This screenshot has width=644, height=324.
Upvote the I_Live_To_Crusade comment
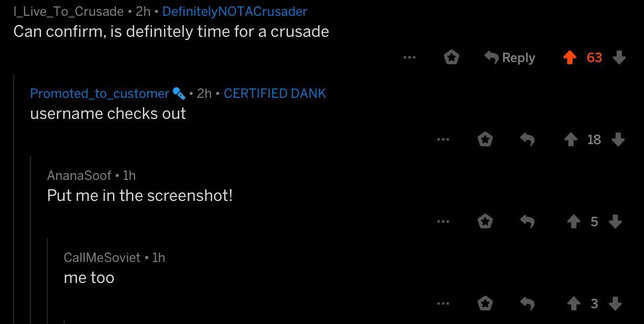pyautogui.click(x=569, y=57)
